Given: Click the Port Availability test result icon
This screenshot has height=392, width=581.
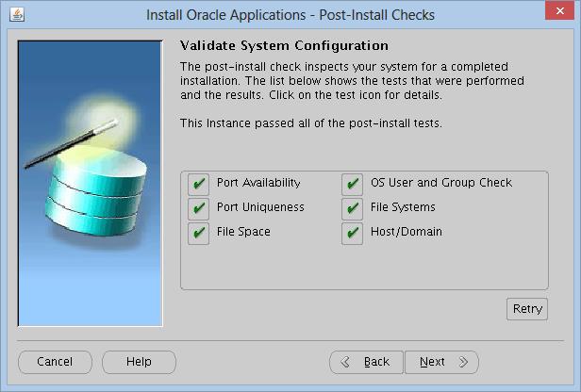Looking at the screenshot, I should click(x=198, y=184).
